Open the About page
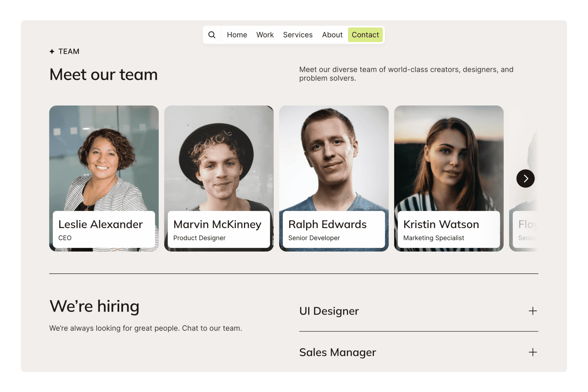This screenshot has height=392, width=588. point(332,35)
